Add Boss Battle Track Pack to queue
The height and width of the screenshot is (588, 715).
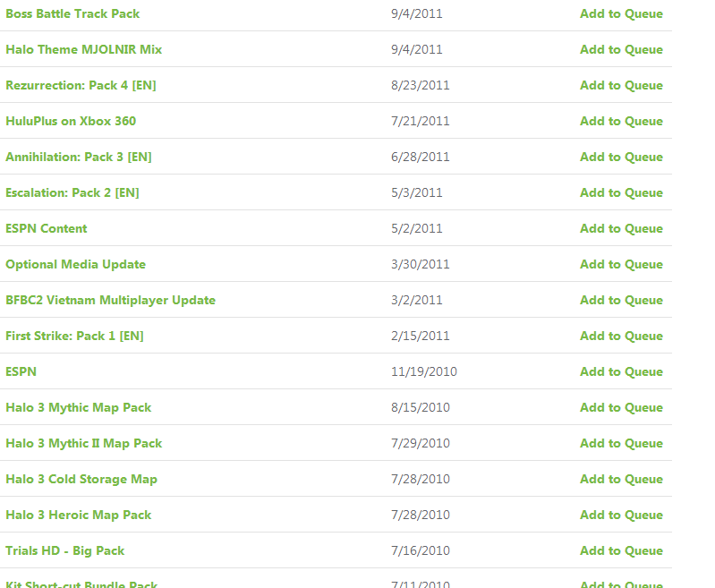621,13
